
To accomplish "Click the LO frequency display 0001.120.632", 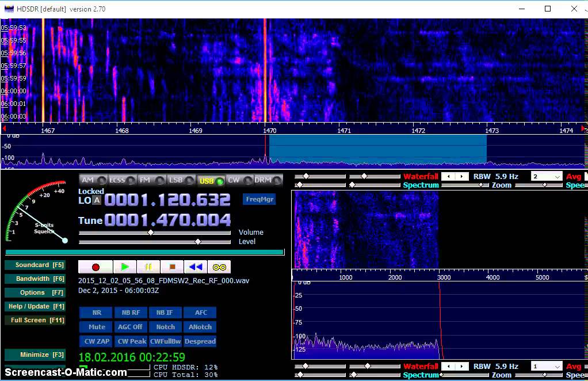I will click(x=167, y=200).
